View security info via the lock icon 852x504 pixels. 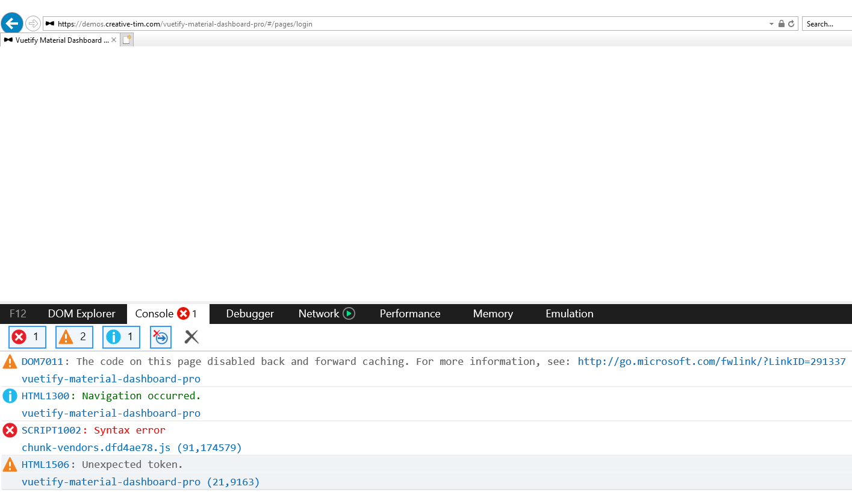782,23
